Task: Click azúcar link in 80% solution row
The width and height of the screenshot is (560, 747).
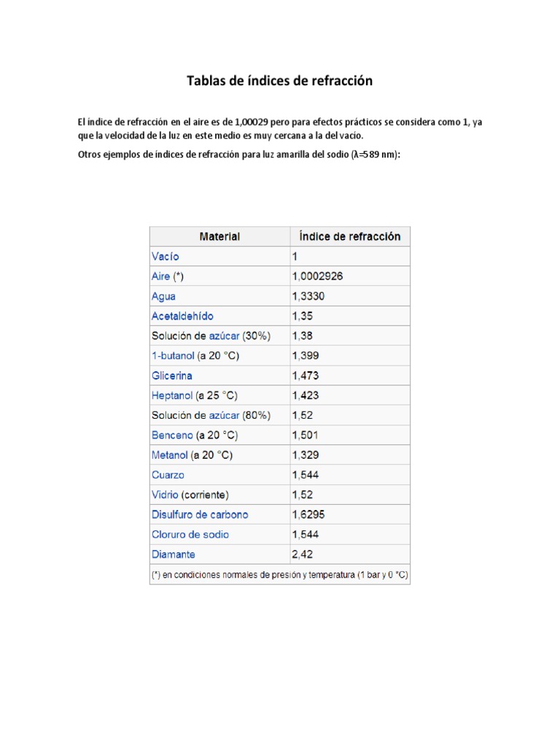Action: tap(225, 415)
